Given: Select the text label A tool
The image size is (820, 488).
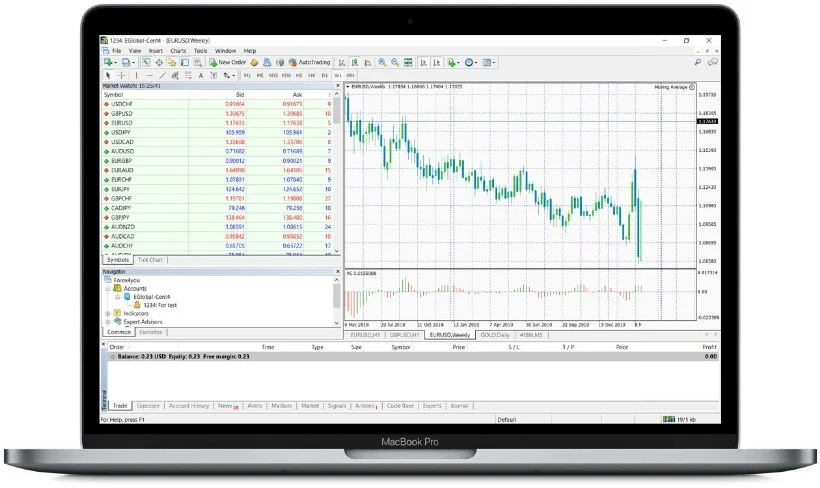Looking at the screenshot, I should coord(201,75).
